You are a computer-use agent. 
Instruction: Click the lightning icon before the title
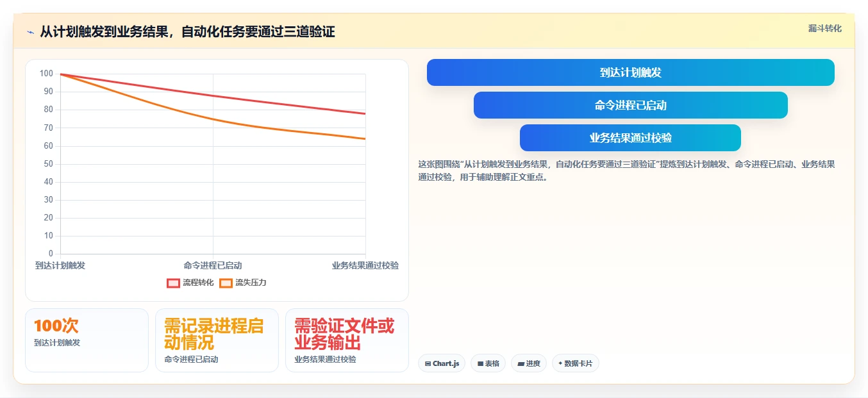point(30,32)
